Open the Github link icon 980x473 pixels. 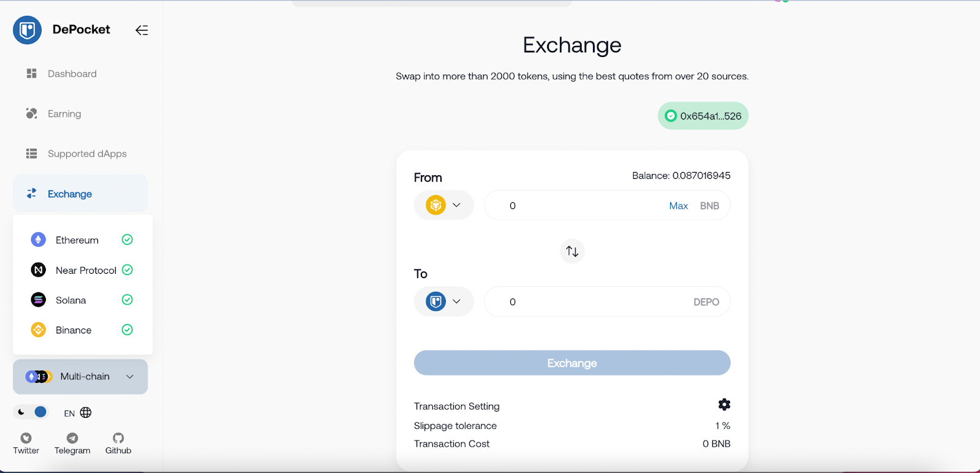pos(118,438)
